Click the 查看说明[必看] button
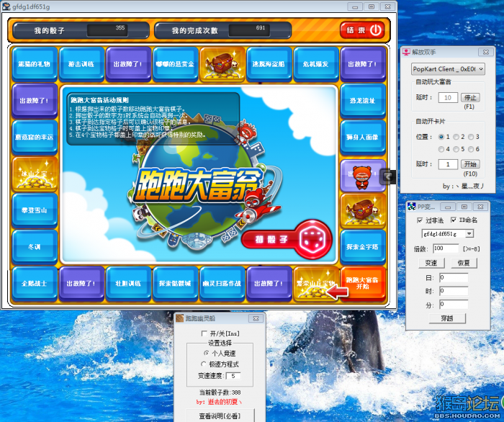 pyautogui.click(x=220, y=416)
